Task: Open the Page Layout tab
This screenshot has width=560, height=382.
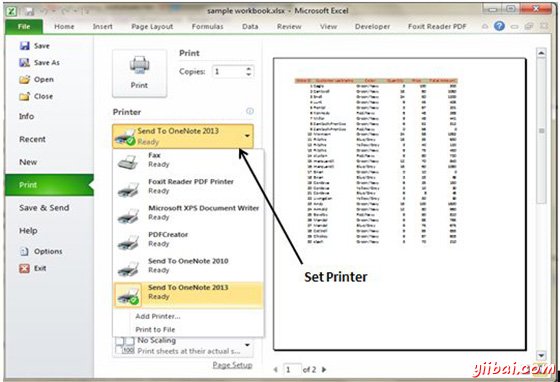Action: (x=152, y=26)
